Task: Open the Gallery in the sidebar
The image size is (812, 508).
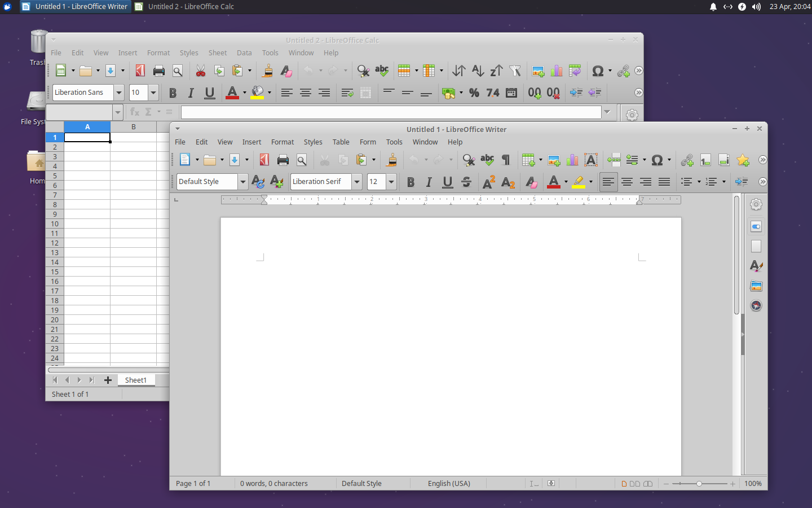Action: (756, 286)
